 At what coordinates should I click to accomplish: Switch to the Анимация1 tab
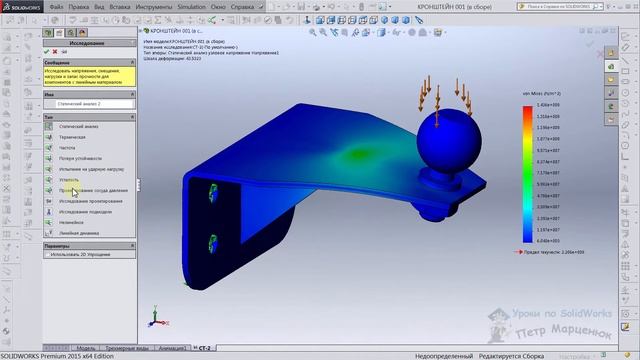[x=172, y=348]
